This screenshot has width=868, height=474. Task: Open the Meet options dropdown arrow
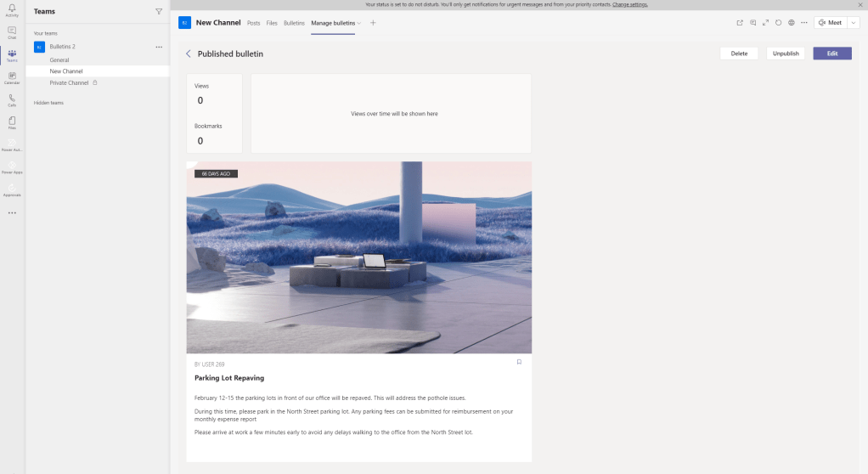pyautogui.click(x=854, y=23)
